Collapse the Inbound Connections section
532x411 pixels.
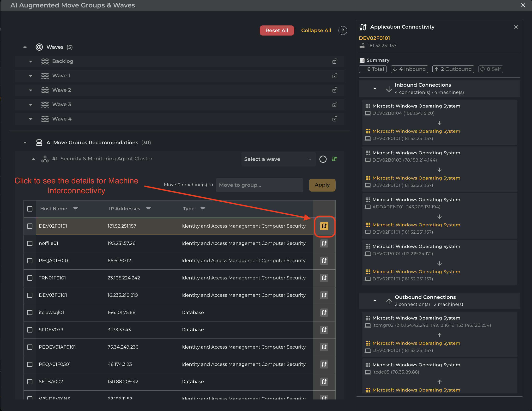click(x=375, y=89)
